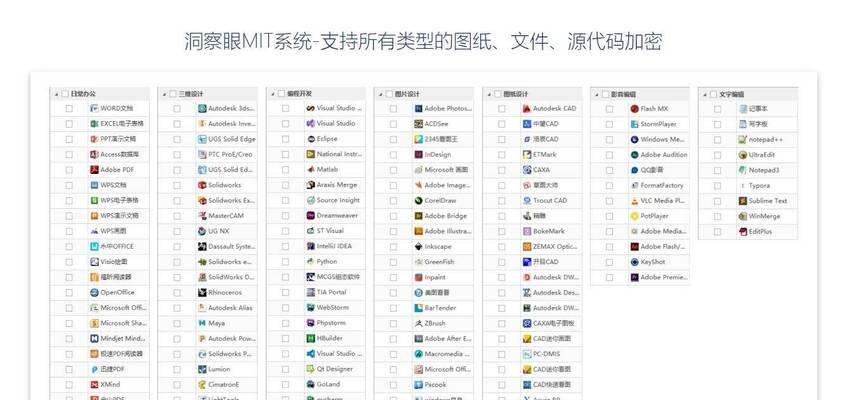Click the MasterCAM icon
Image resolution: width=847 pixels, height=400 pixels.
click(202, 216)
